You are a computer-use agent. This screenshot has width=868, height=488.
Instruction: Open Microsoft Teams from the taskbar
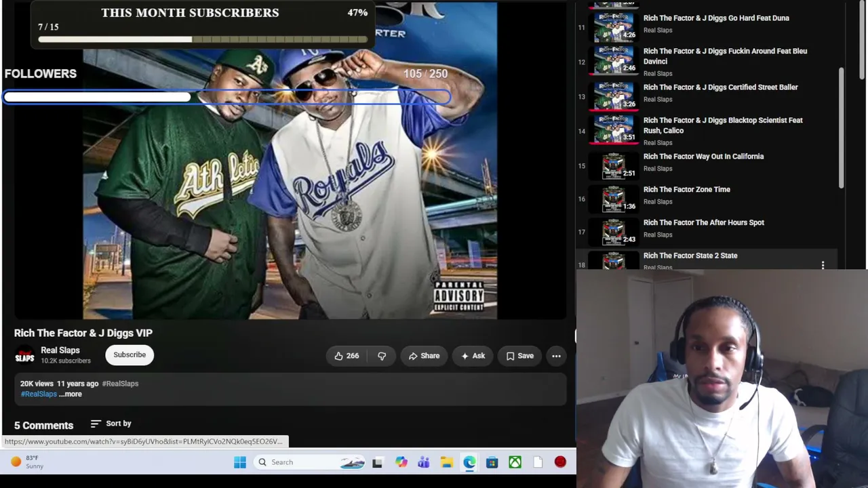point(424,462)
